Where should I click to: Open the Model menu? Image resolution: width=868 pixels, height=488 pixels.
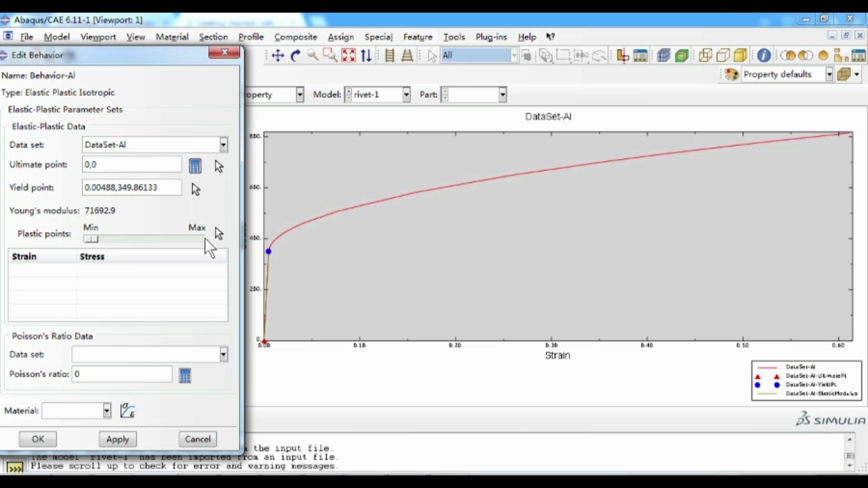point(57,37)
